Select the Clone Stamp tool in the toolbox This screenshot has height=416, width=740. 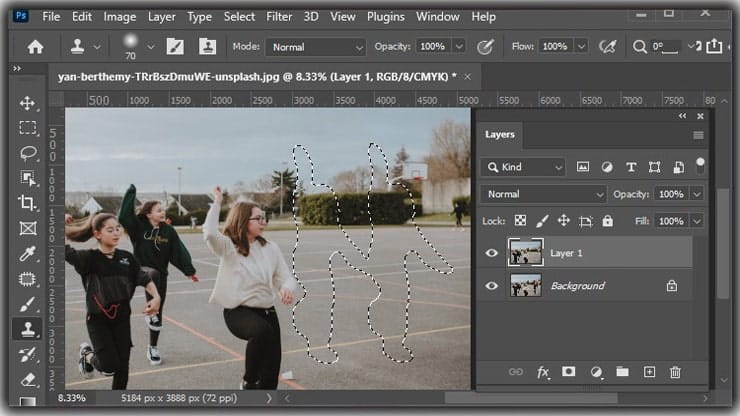coord(27,329)
